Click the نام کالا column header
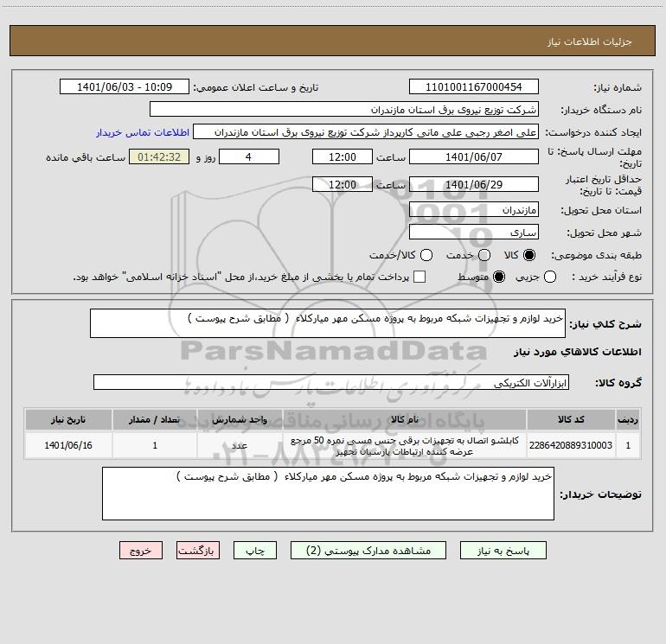666x644 pixels. (x=405, y=419)
